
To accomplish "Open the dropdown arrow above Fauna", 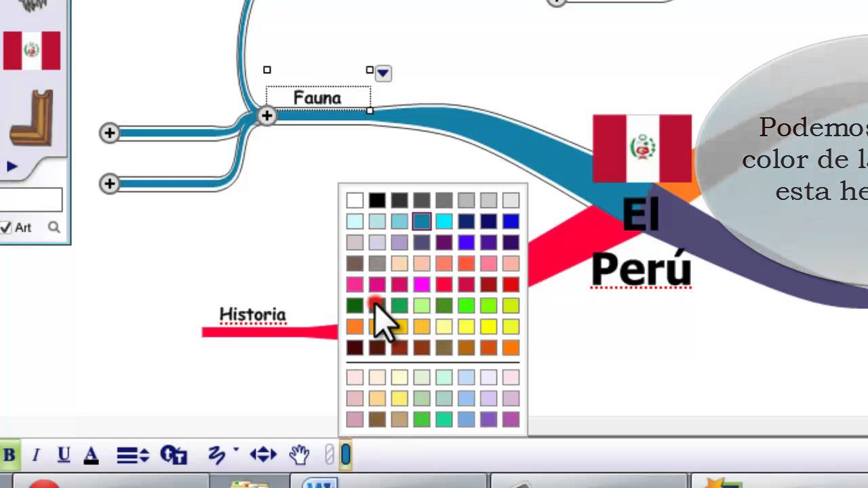I will [x=383, y=73].
